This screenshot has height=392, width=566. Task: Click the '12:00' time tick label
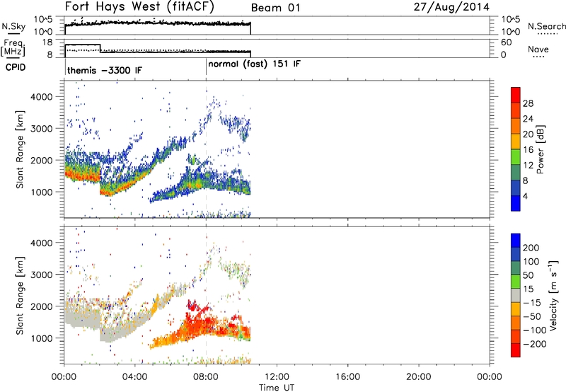pos(277,377)
